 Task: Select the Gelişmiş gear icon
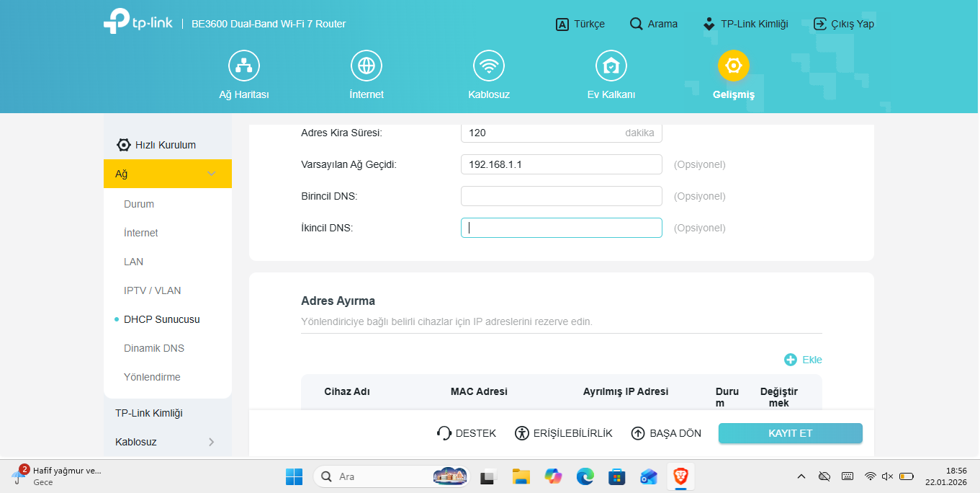[734, 66]
